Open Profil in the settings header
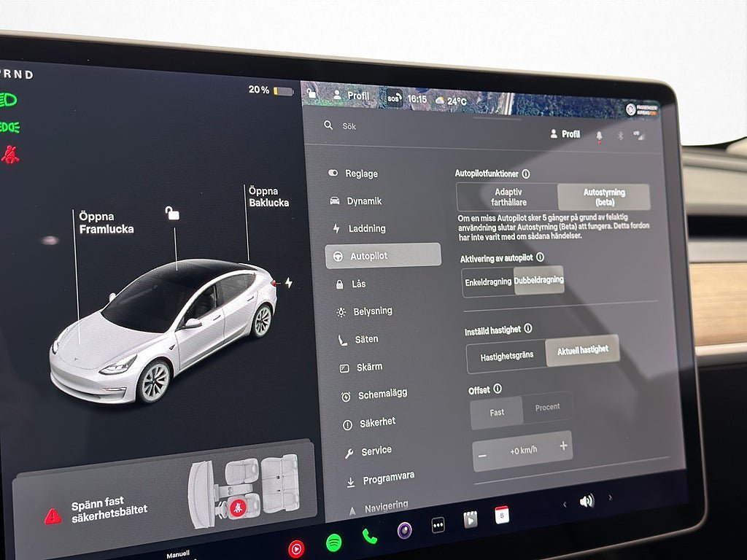747x560 pixels. [565, 134]
